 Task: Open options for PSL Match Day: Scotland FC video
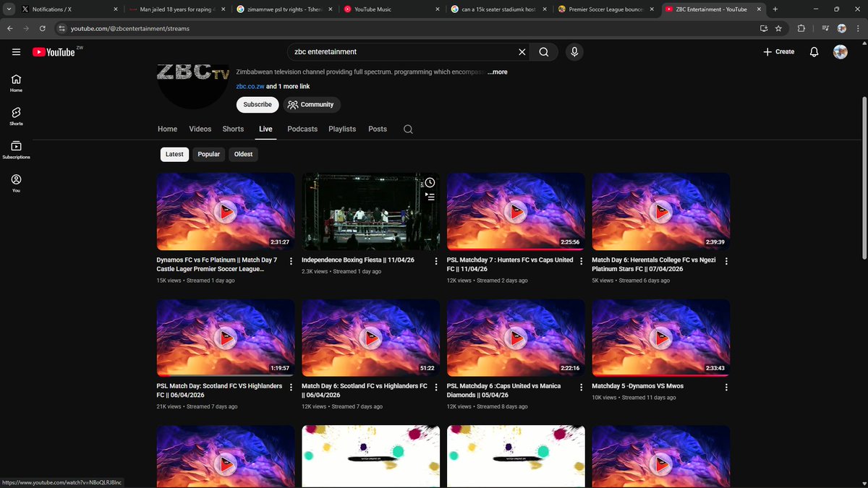(292, 388)
